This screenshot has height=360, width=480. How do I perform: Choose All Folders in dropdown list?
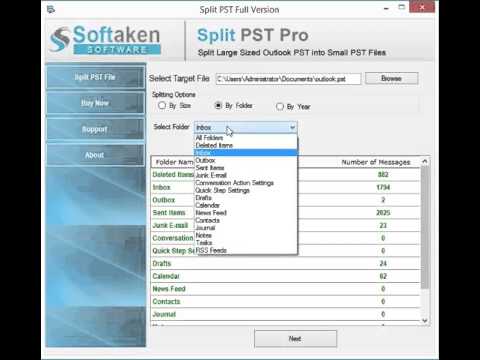[246, 138]
